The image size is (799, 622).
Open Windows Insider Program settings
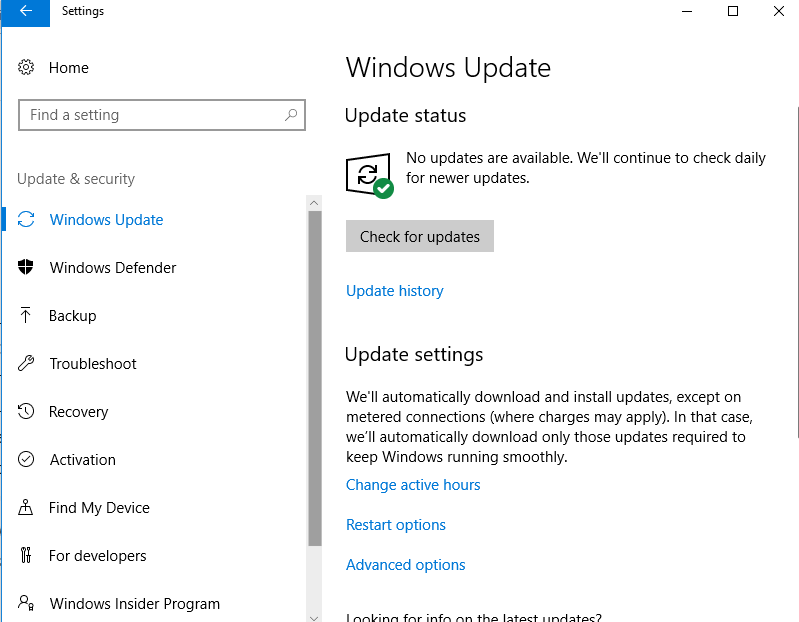click(x=135, y=604)
